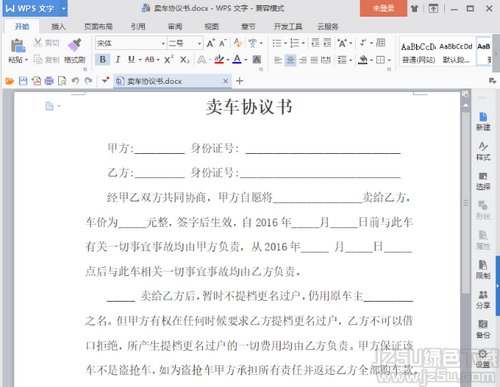Switch to the 插入 ribbon tab
The image size is (500, 387).
click(58, 26)
